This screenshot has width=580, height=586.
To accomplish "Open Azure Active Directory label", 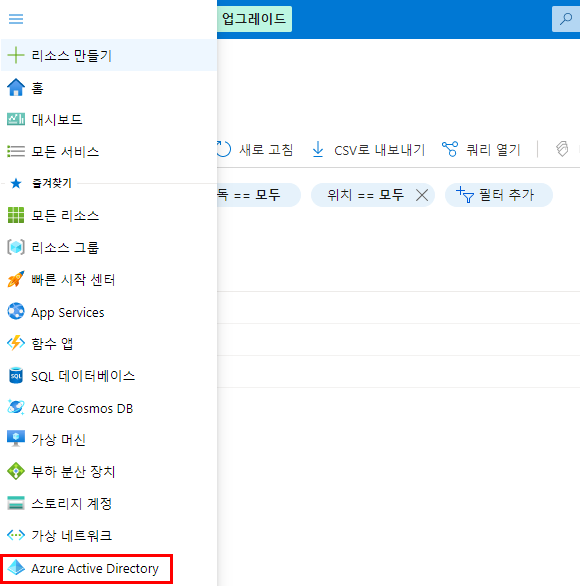I will [95, 568].
